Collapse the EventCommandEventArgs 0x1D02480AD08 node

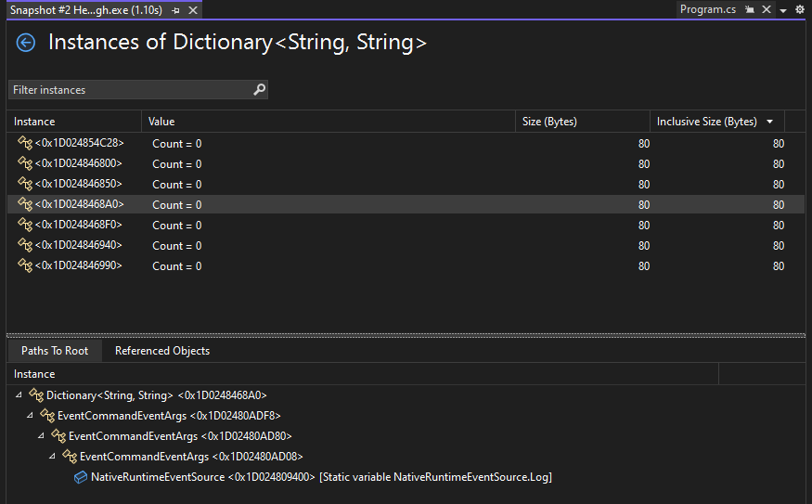(x=54, y=457)
